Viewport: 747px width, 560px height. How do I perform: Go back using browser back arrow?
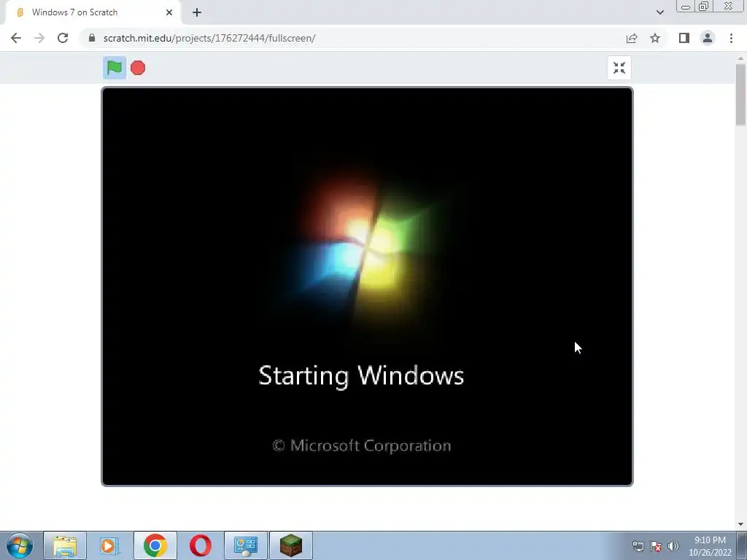click(x=16, y=38)
